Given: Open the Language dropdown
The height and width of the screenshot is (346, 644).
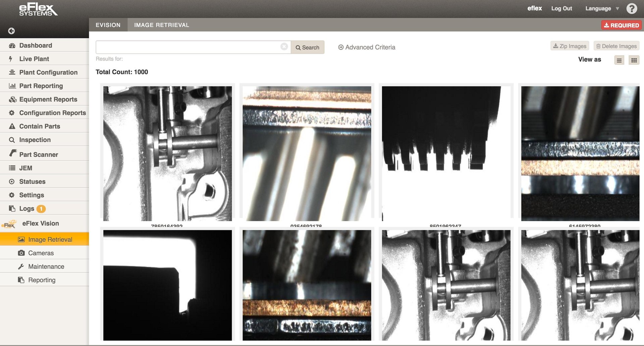Looking at the screenshot, I should [602, 8].
